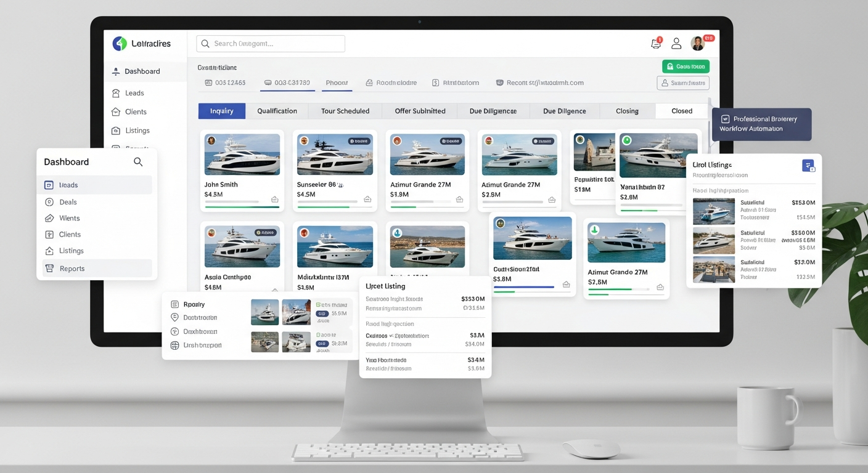Click the green badge on the $2.5M Azimut card
The image size is (868, 473).
tap(595, 230)
